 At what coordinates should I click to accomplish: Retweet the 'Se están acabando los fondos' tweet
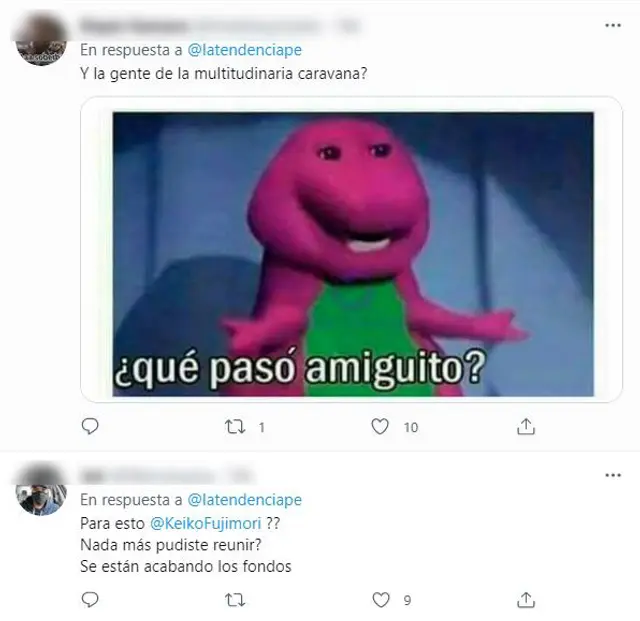pos(236,600)
